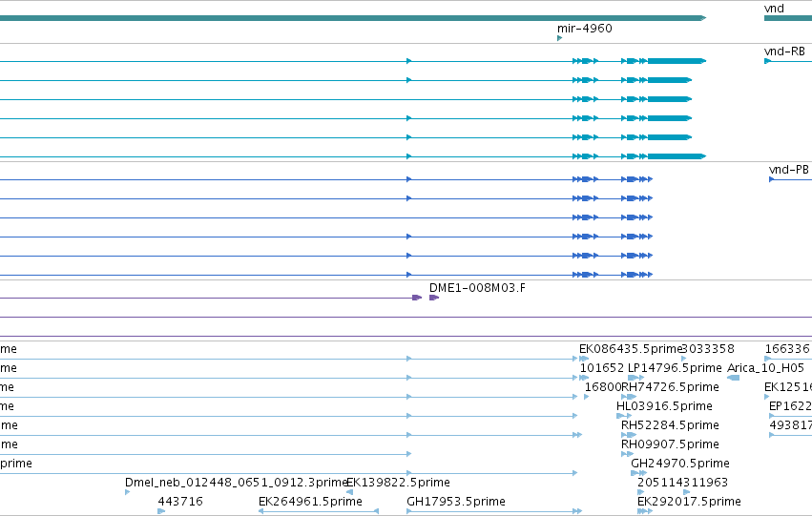Select the EK292017.5prime EST label
The width and height of the screenshot is (812, 516).
coord(689,502)
